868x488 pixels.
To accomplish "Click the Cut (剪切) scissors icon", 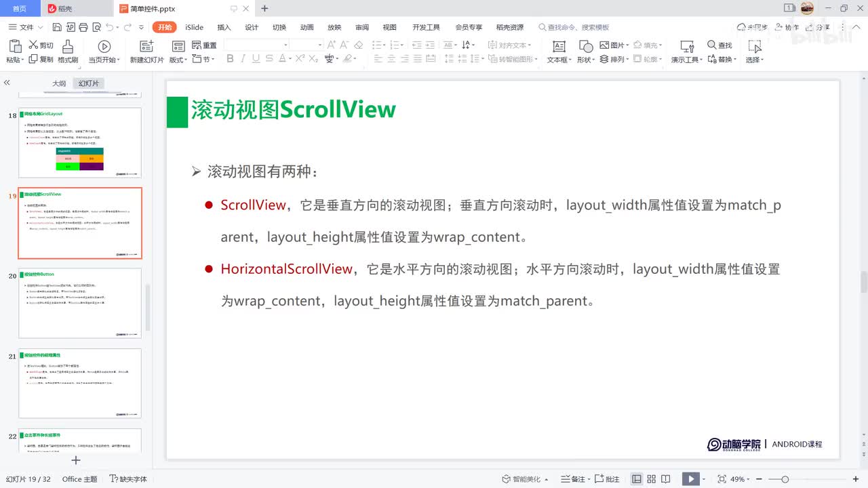I will coord(33,45).
